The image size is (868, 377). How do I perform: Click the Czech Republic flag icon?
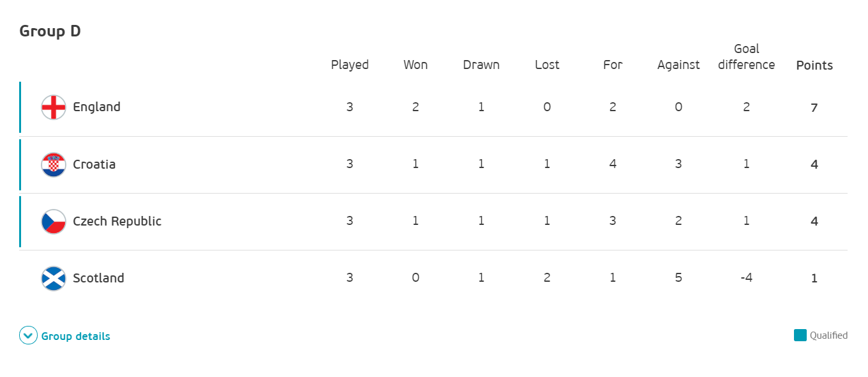(x=54, y=221)
